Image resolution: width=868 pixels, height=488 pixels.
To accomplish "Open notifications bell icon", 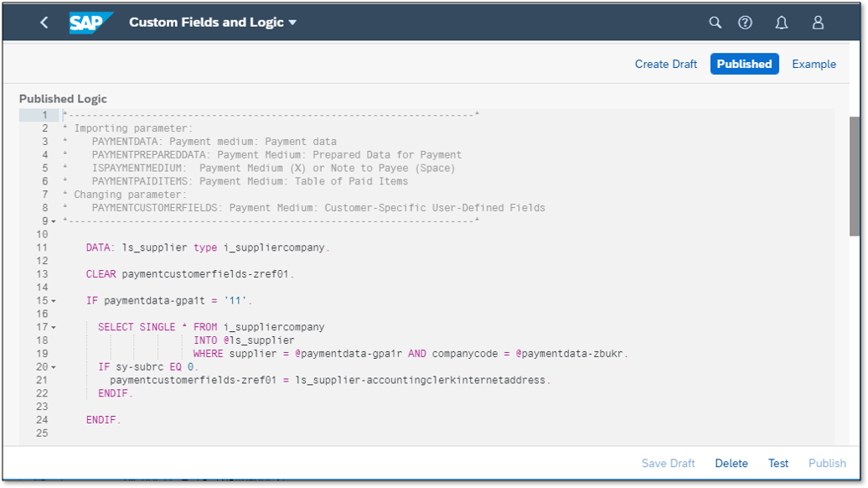I will pos(781,23).
